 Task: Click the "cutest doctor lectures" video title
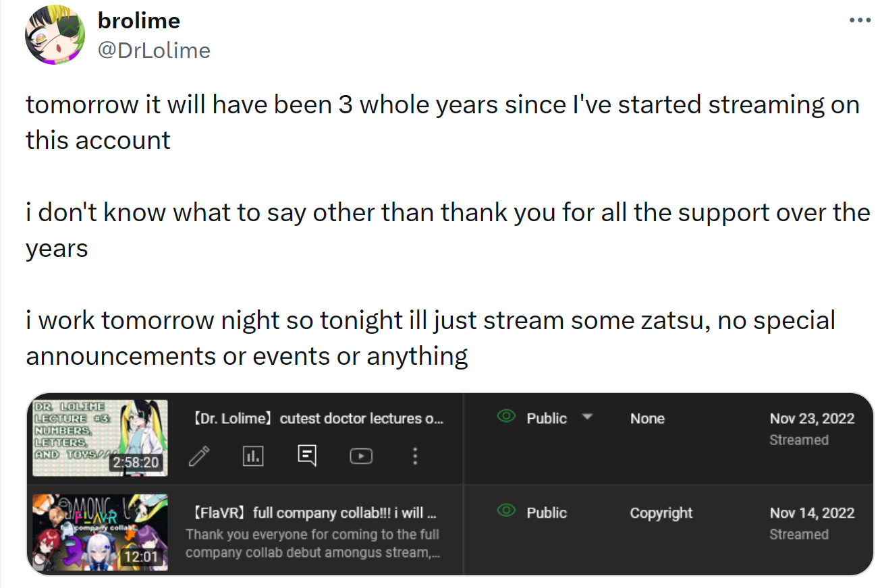point(319,418)
